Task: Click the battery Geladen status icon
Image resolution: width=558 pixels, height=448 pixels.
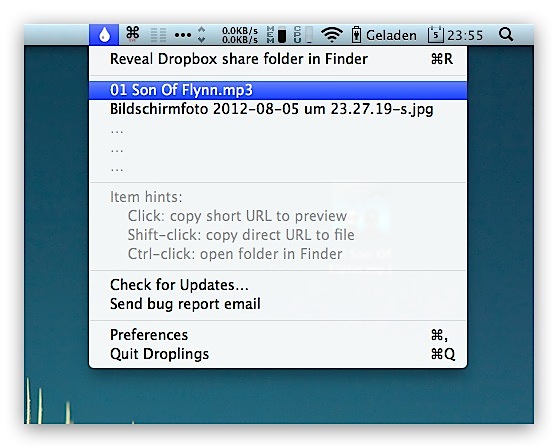Action: click(x=384, y=35)
